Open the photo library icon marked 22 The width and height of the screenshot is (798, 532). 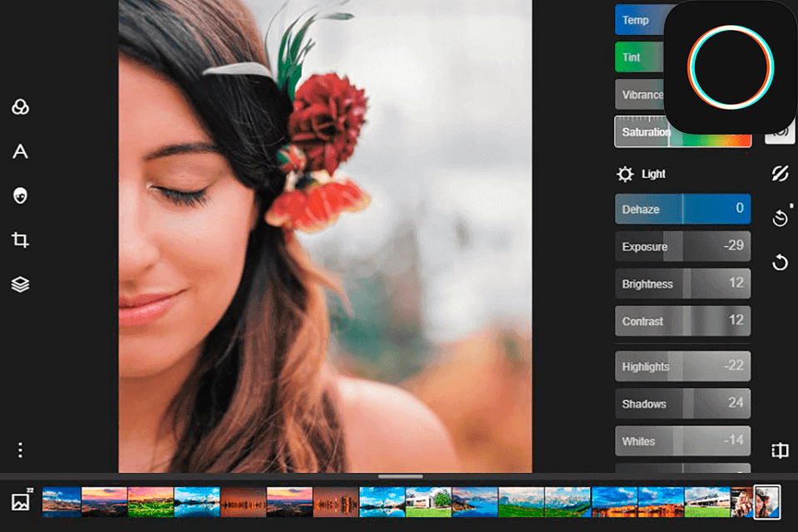tap(22, 500)
